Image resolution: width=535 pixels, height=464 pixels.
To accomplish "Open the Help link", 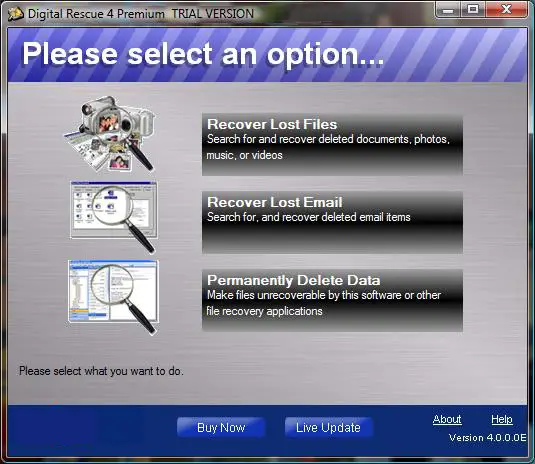I will tap(502, 419).
